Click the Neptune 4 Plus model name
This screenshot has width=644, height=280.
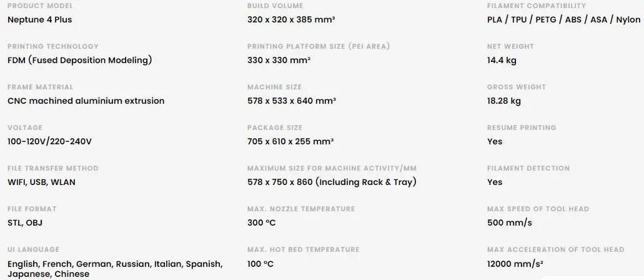click(x=40, y=19)
